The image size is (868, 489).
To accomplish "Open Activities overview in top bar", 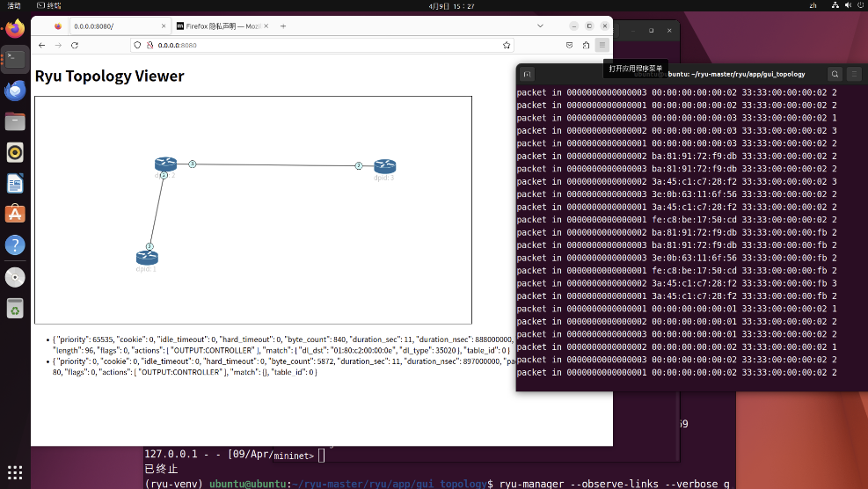I will click(x=14, y=5).
